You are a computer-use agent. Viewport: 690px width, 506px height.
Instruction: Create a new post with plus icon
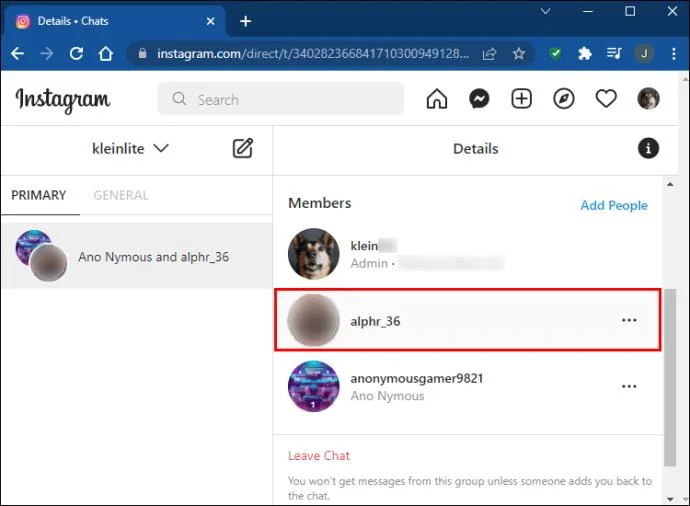pyautogui.click(x=521, y=99)
